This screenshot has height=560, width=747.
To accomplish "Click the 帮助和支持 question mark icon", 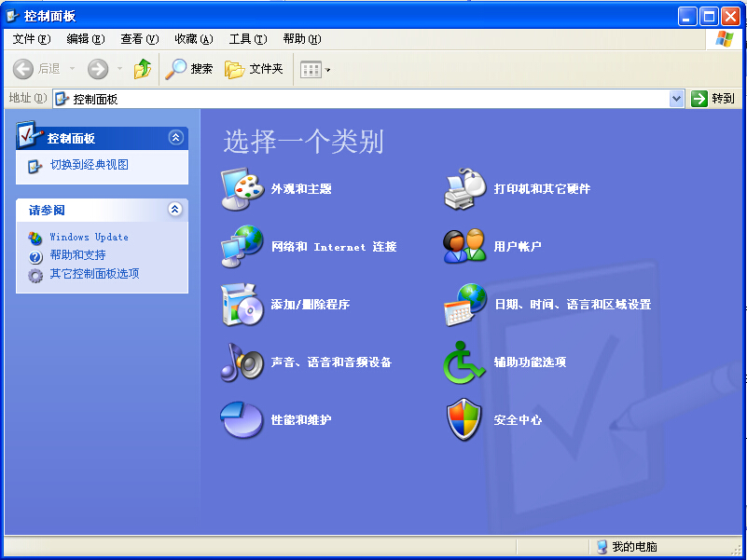I will [x=35, y=257].
